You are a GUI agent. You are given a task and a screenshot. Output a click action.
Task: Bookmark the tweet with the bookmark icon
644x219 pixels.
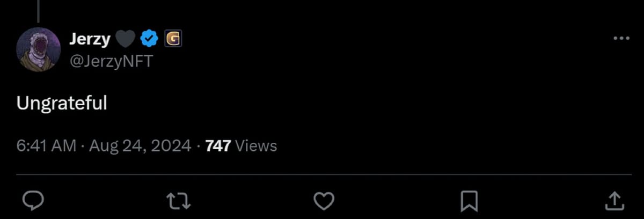(470, 201)
